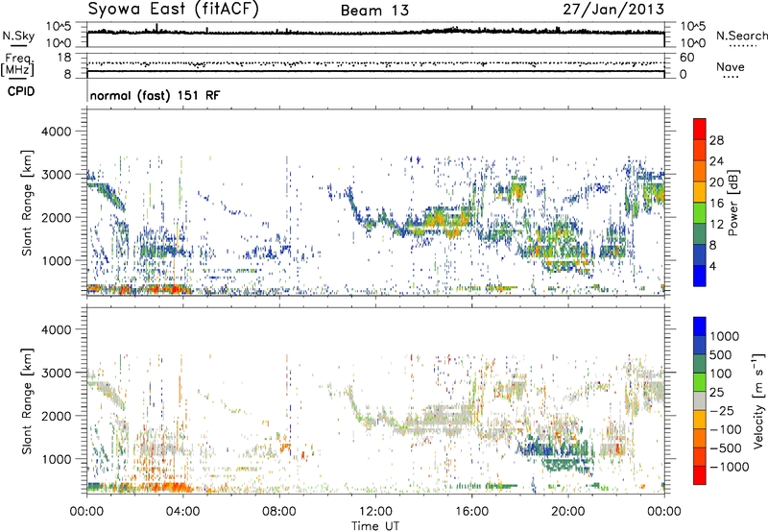Select the "08:00" time axis tick label
This screenshot has height=532, width=768.
(279, 512)
